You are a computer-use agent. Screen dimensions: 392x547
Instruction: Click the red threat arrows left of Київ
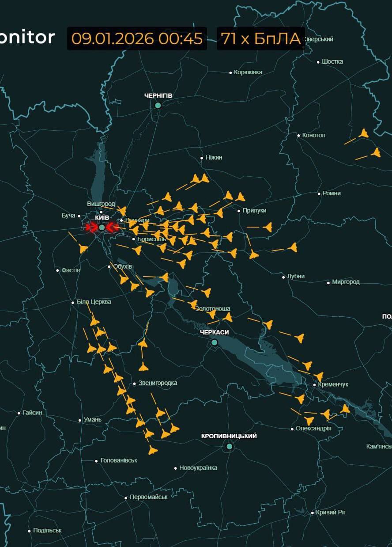click(91, 227)
